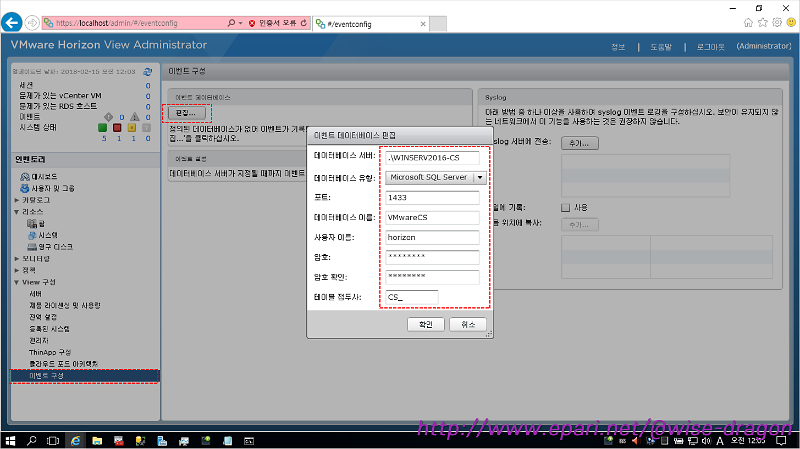Collapse the 리소스 tree node
The height and width of the screenshot is (449, 800).
click(x=17, y=212)
